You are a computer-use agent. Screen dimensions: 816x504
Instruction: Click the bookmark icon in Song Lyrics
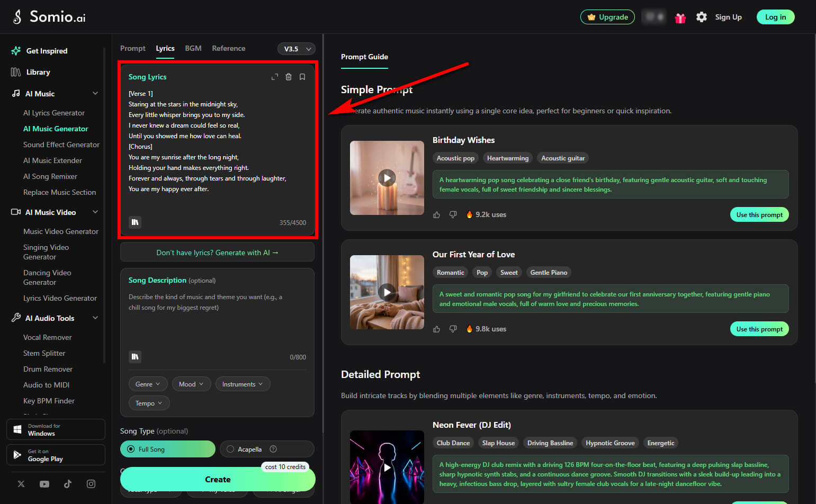click(302, 77)
